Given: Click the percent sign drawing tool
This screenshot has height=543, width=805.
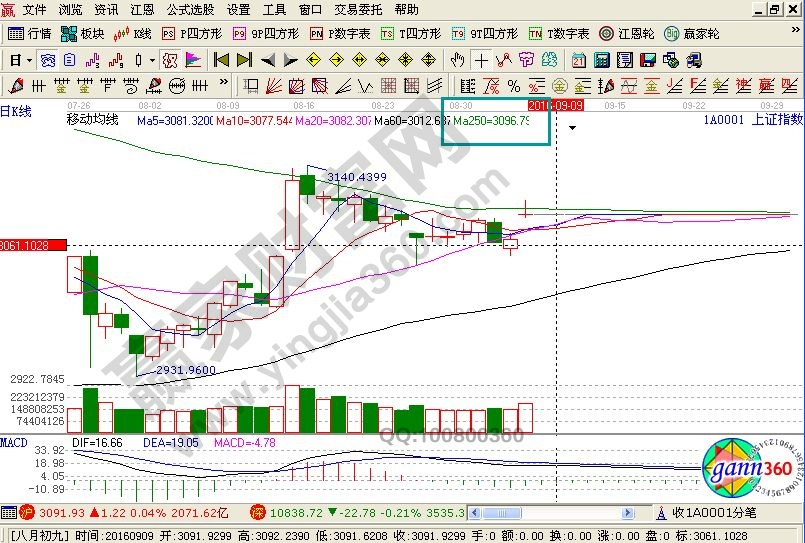Looking at the screenshot, I should 513,85.
